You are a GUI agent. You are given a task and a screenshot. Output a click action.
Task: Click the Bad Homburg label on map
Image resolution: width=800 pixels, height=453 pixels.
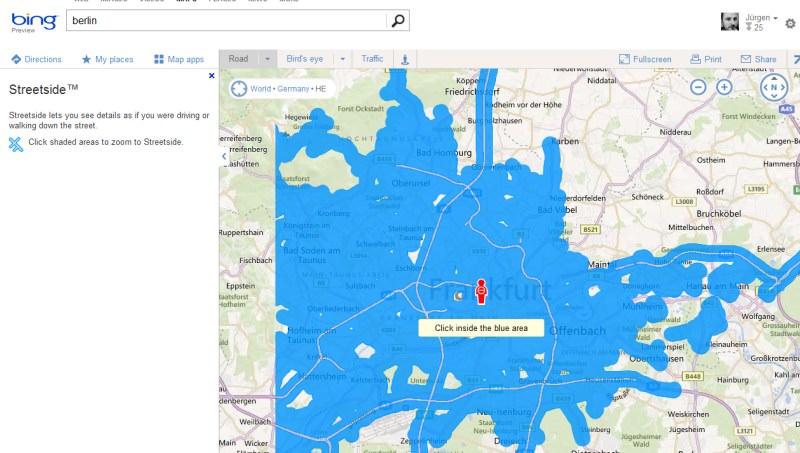tap(444, 153)
